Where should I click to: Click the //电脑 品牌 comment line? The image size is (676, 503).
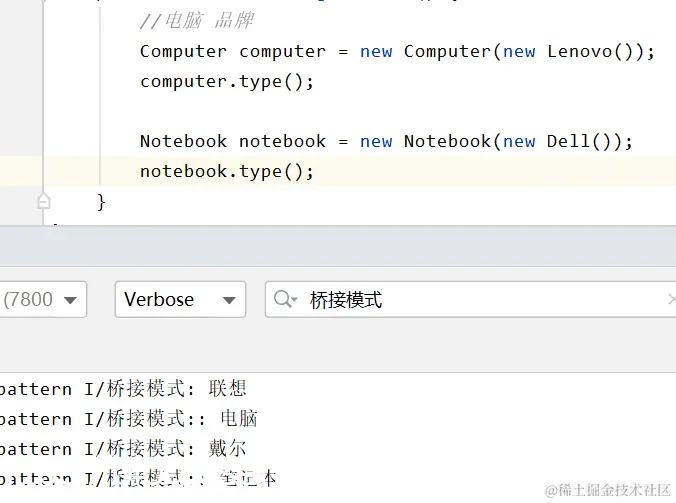pos(197,21)
